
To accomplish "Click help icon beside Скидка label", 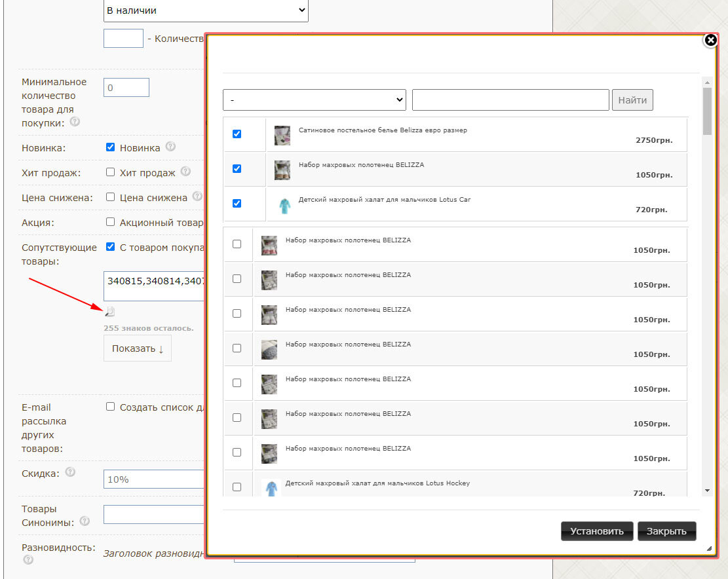I will pyautogui.click(x=71, y=472).
